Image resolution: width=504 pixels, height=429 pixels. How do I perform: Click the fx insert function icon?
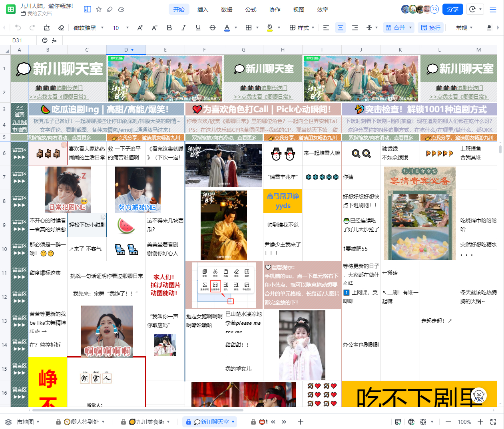pos(54,40)
